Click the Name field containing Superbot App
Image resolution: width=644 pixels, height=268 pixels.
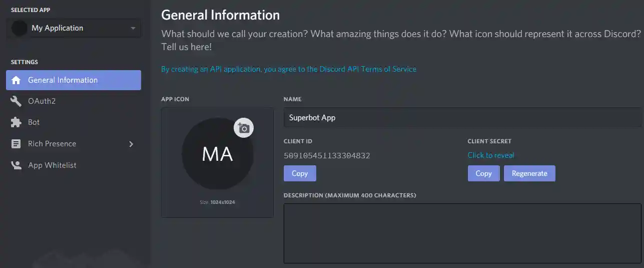click(462, 118)
